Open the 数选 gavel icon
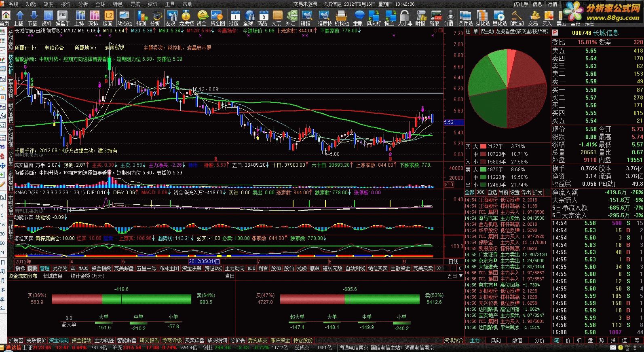Screen dimensions: 644x352 point(517,18)
